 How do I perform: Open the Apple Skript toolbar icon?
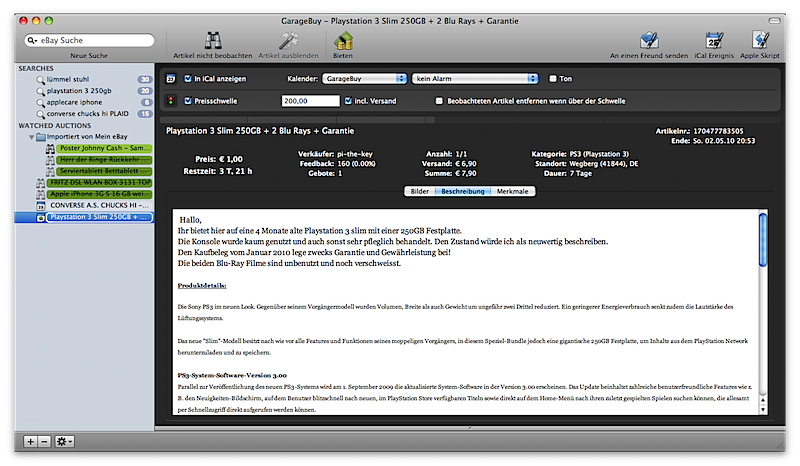(760, 40)
